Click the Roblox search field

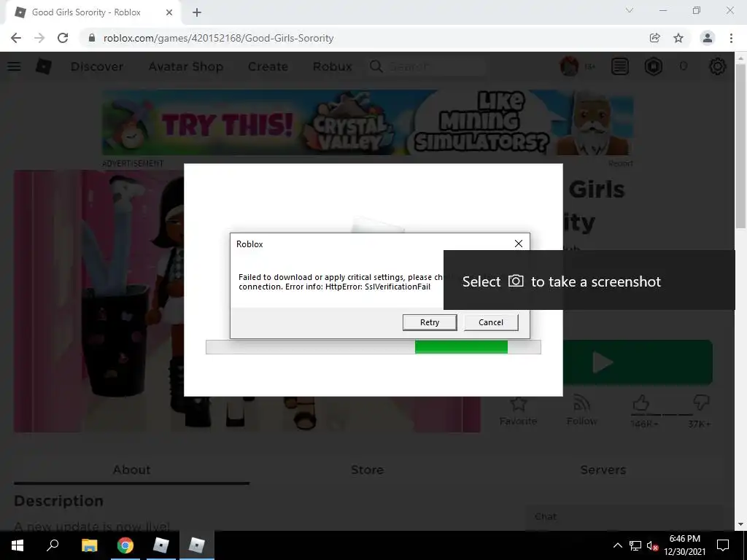(x=427, y=66)
